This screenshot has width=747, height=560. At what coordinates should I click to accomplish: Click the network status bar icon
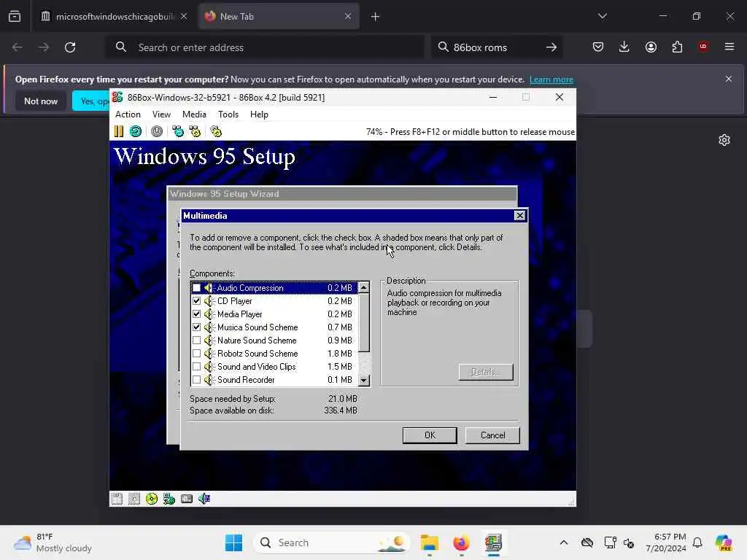click(x=169, y=499)
